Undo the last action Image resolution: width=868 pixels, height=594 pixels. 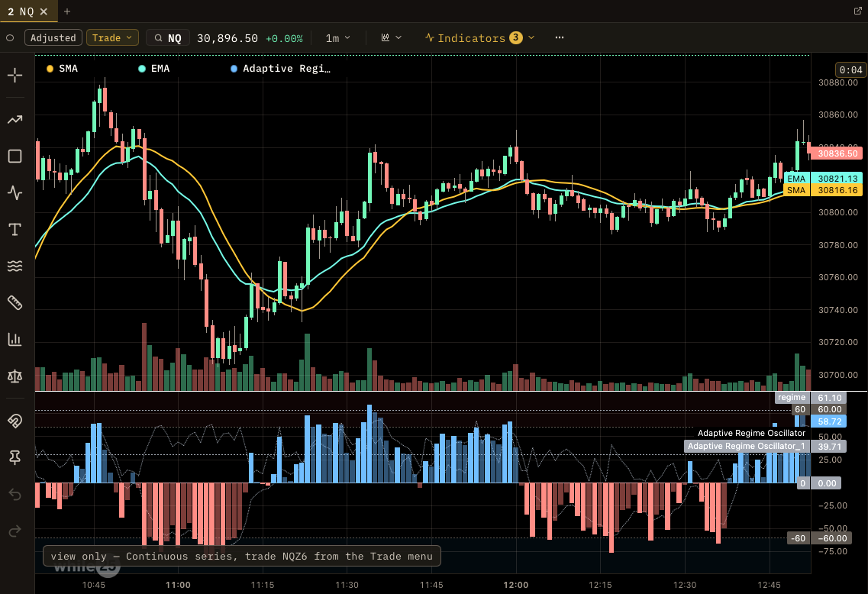[x=15, y=494]
